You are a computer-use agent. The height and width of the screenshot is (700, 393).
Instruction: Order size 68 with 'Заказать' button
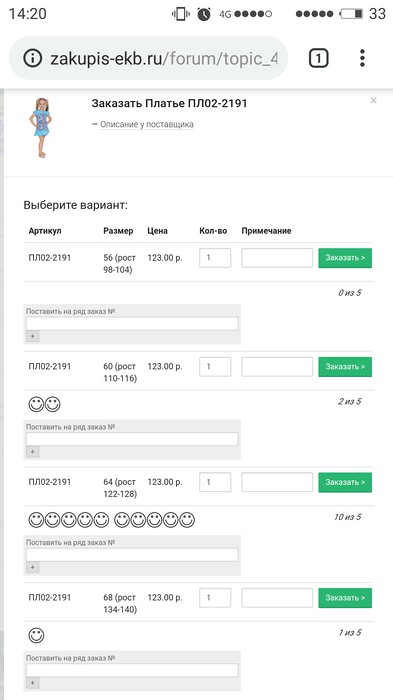(345, 598)
